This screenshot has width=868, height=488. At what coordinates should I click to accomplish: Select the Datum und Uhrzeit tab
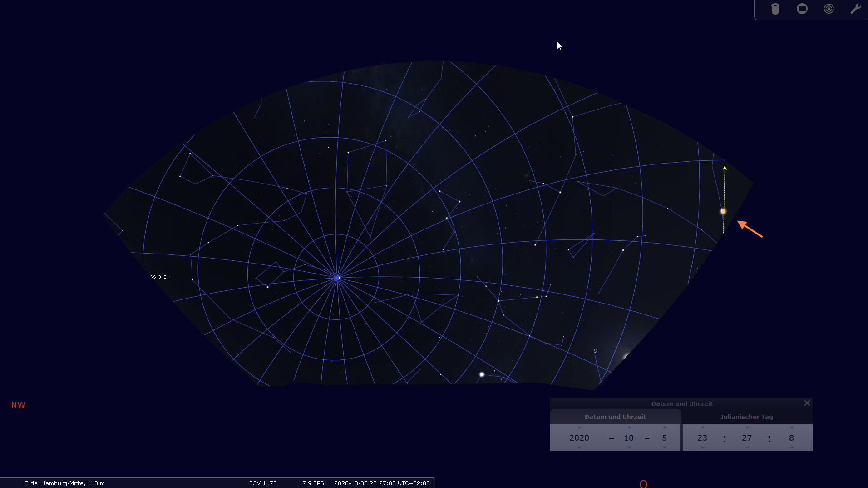(x=615, y=417)
